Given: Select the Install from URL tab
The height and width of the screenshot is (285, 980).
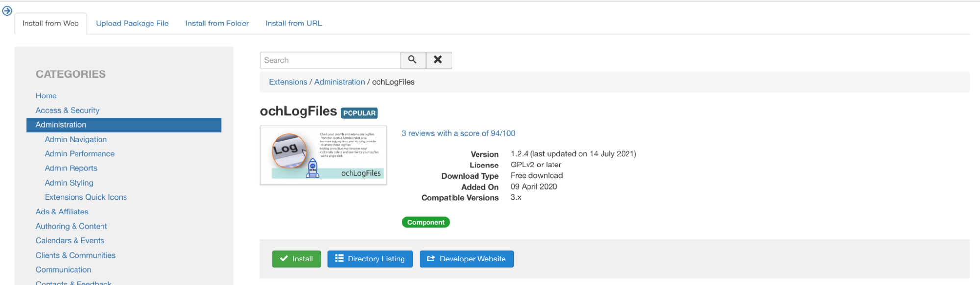Looking at the screenshot, I should pos(293,23).
